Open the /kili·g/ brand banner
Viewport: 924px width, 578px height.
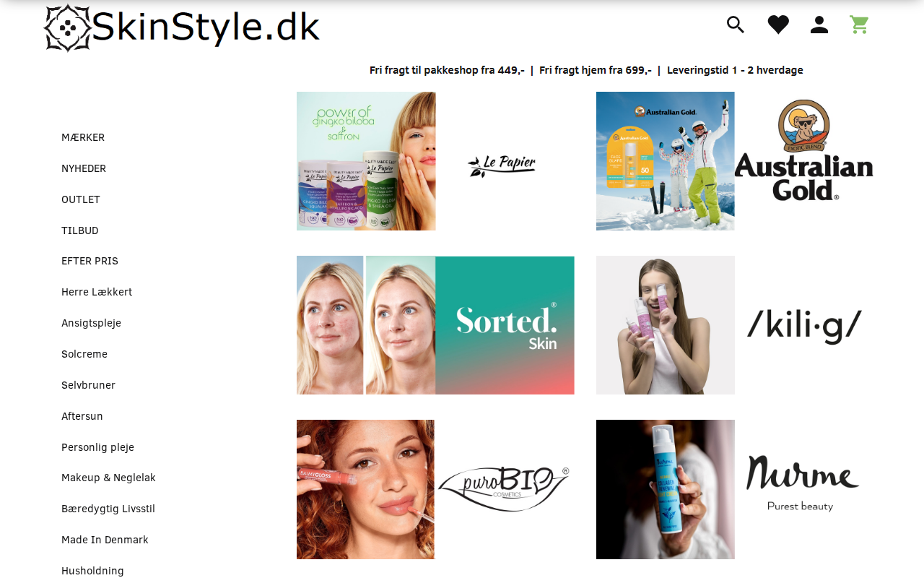(735, 325)
